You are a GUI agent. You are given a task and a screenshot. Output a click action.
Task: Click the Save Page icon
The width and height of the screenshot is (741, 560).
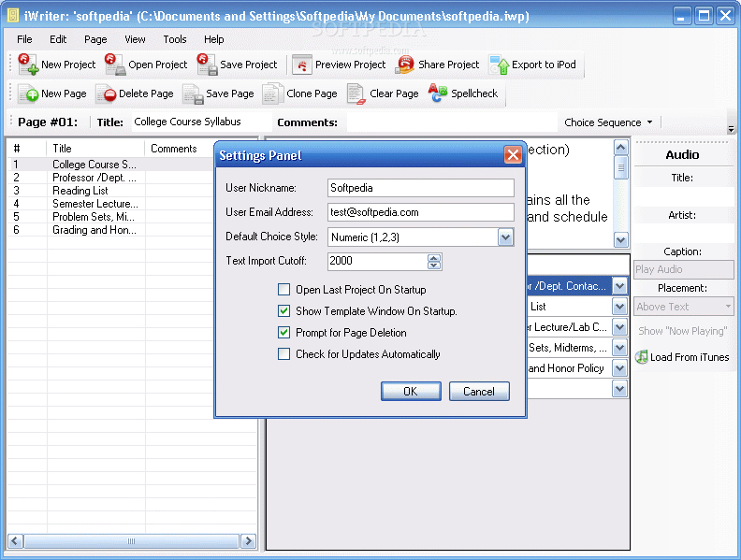pyautogui.click(x=194, y=93)
